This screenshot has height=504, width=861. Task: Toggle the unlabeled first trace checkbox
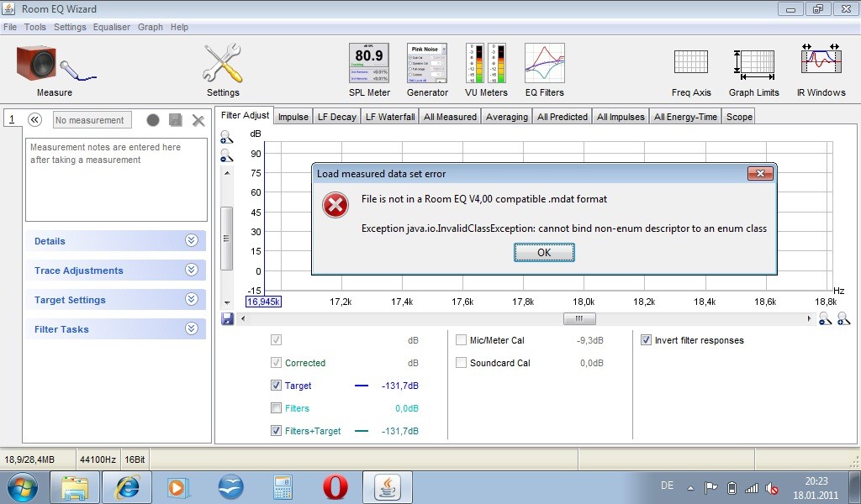click(276, 340)
